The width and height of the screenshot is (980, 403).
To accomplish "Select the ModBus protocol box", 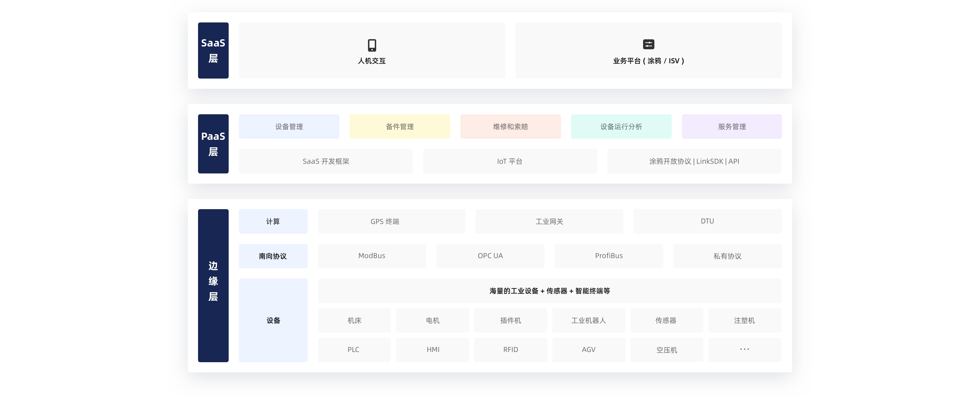I will tap(372, 256).
